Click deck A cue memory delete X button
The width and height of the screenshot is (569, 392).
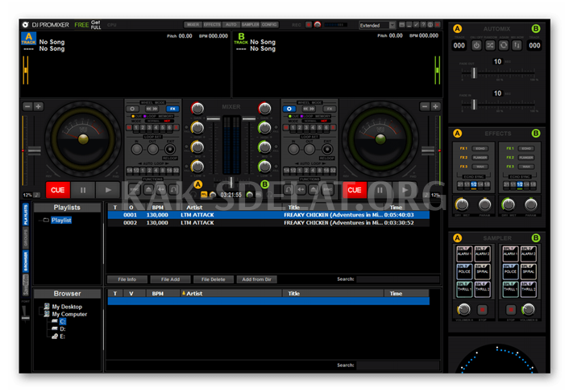176,127
